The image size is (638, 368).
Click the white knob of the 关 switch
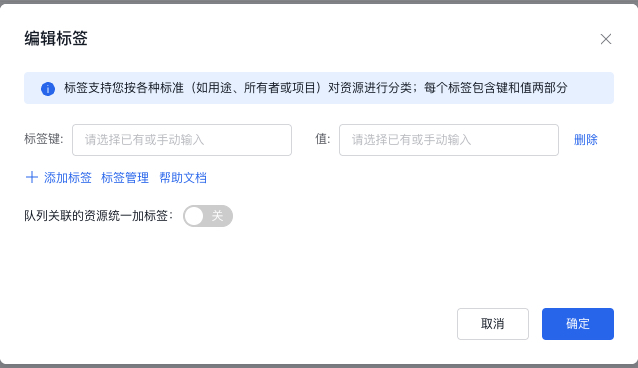[x=194, y=216]
